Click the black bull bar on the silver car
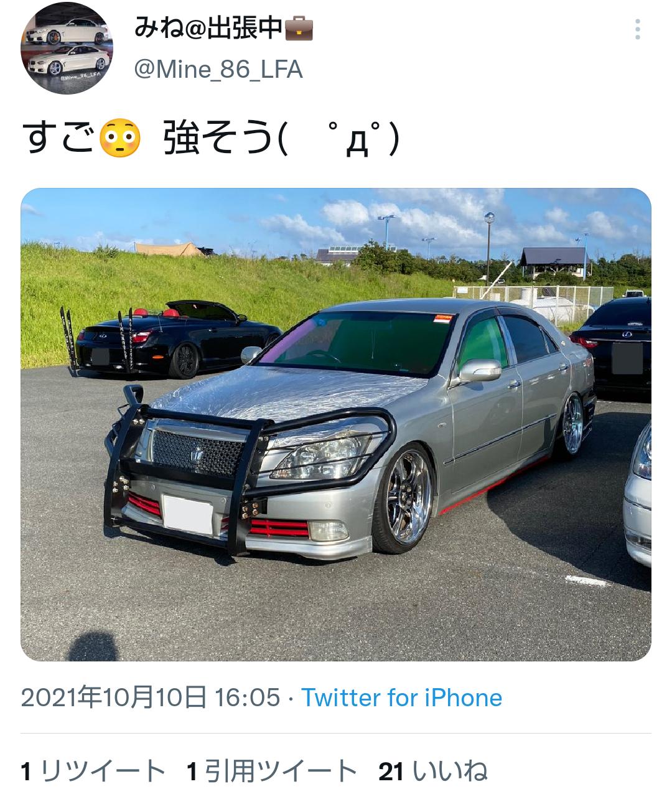This screenshot has width=672, height=807. [249, 473]
